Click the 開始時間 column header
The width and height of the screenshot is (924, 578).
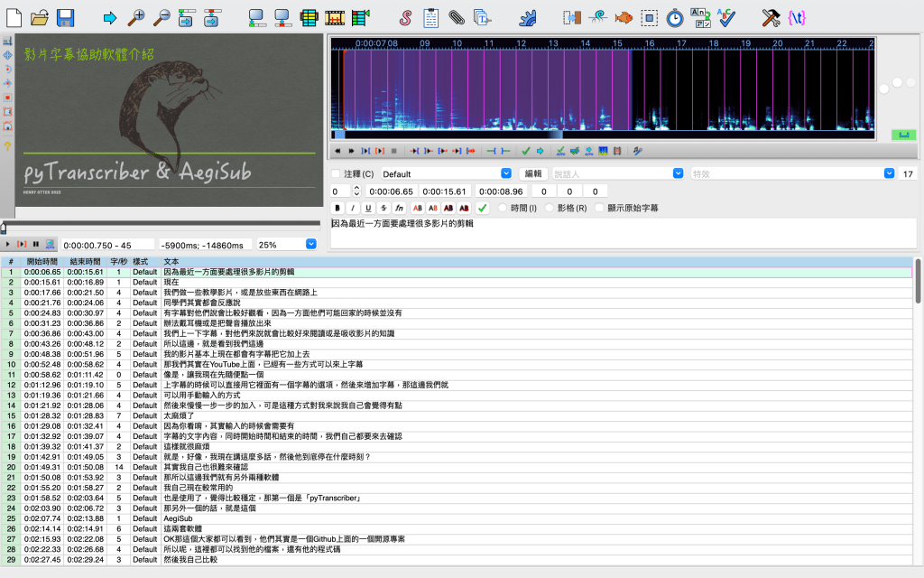tap(42, 262)
